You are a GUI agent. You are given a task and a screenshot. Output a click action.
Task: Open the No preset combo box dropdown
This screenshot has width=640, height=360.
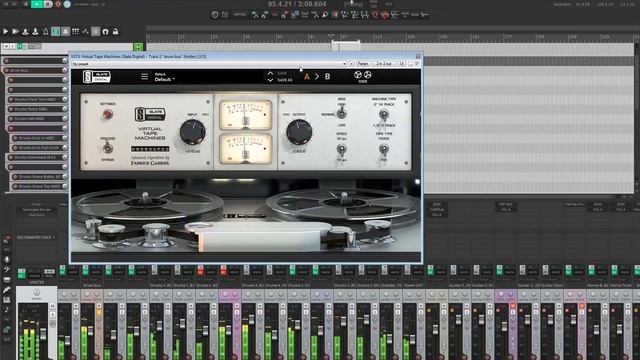pyautogui.click(x=344, y=64)
